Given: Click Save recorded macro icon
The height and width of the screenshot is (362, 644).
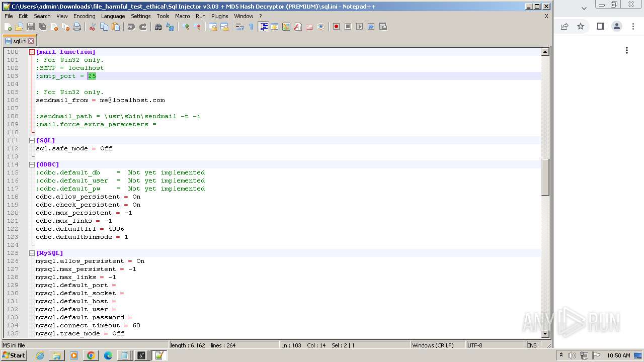Looking at the screenshot, I should pos(382,27).
